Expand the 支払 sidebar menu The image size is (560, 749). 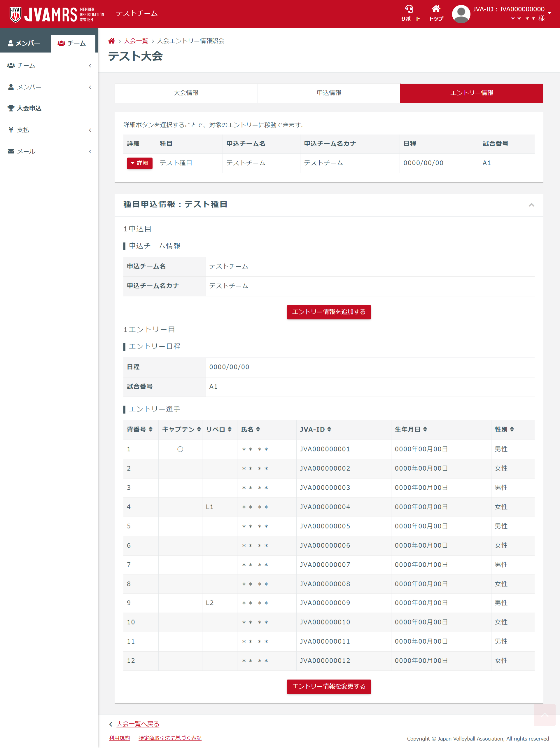point(49,130)
